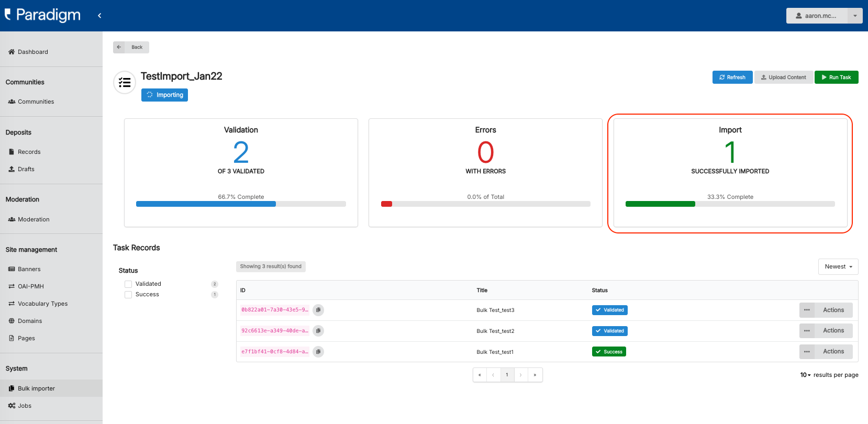
Task: Tick the Success status filter checkbox
Action: coord(128,295)
